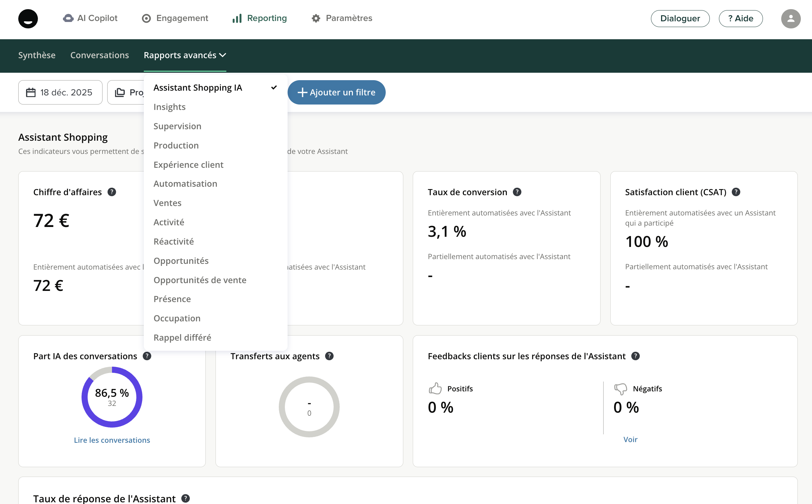Open the user avatar profile icon
The height and width of the screenshot is (504, 812).
(x=790, y=19)
